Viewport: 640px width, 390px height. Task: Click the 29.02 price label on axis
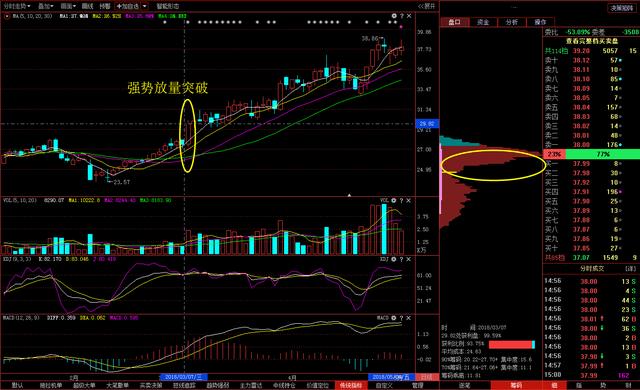click(427, 124)
